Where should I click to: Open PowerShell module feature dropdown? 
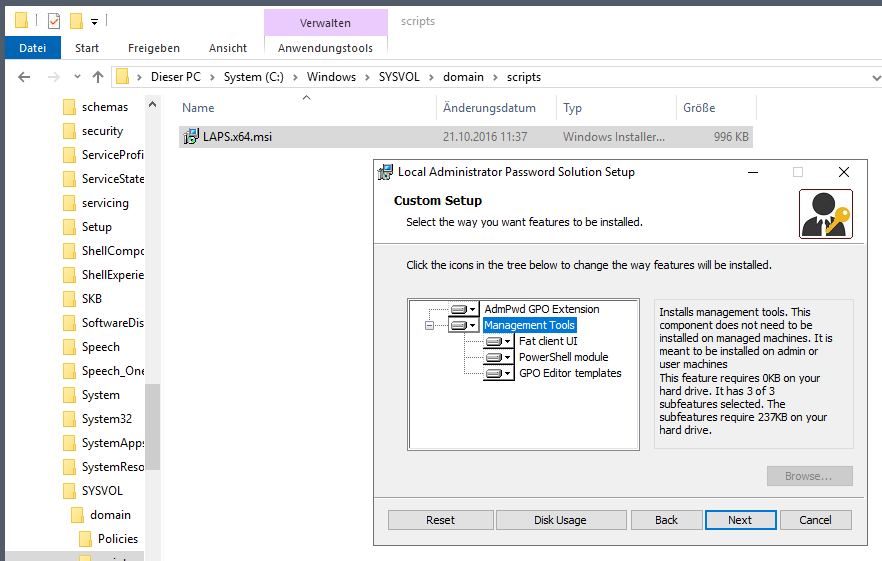tap(498, 357)
